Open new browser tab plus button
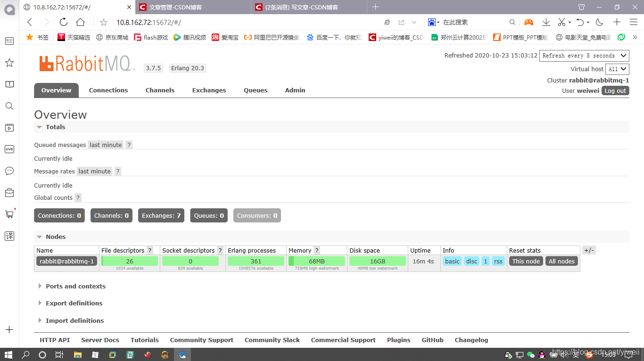The height and width of the screenshot is (361, 644). point(375,7)
